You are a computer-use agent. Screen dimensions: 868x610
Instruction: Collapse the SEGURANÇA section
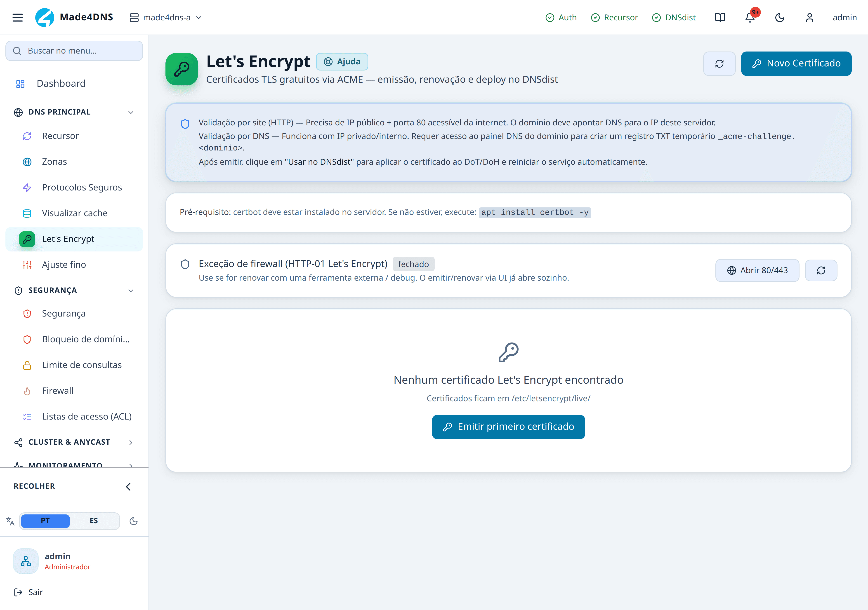point(74,290)
